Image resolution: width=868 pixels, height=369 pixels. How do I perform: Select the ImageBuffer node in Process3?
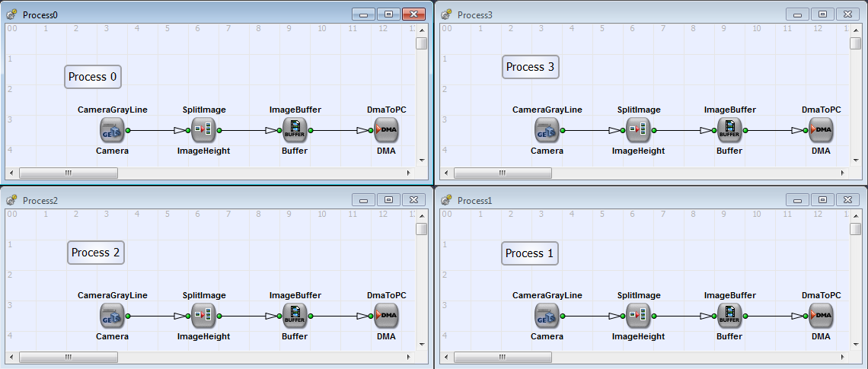pos(729,130)
